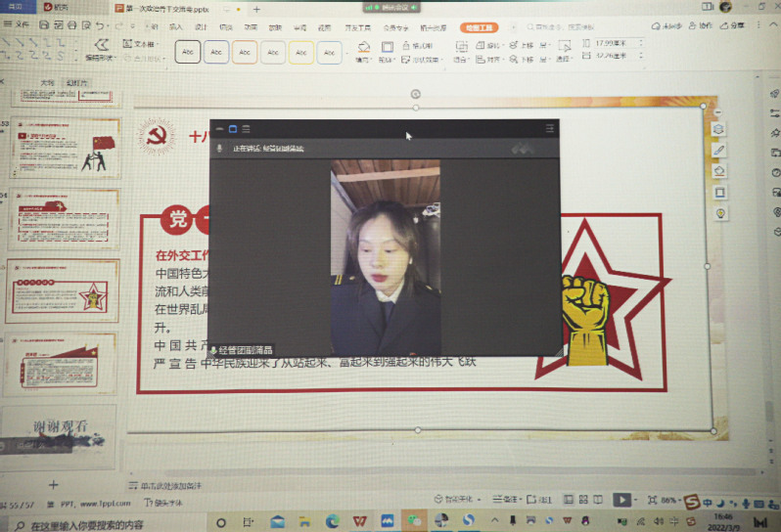Open the slideshow play dropdown arrow
781x532 pixels.
click(x=636, y=500)
